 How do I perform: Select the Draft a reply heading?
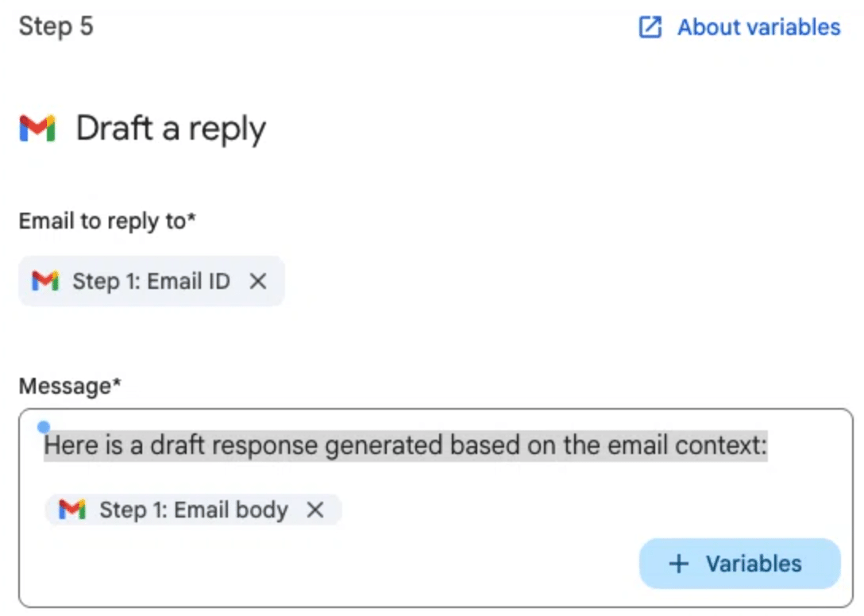(x=171, y=129)
